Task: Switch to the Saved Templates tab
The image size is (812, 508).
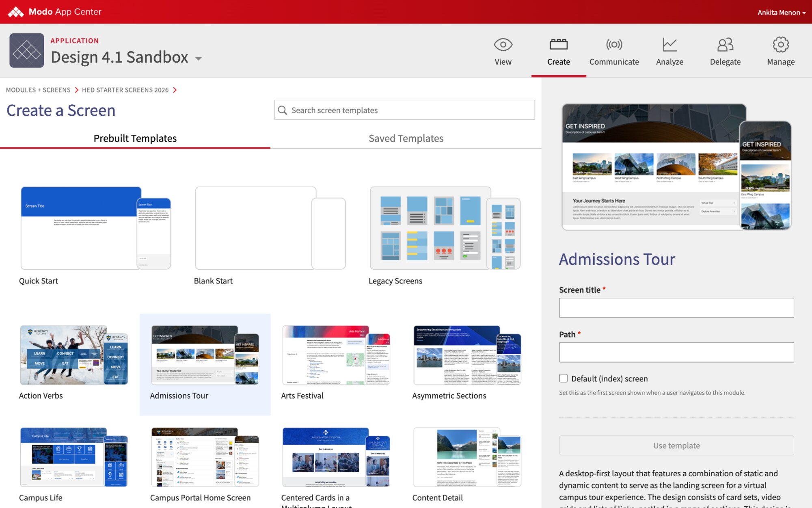Action: coord(406,138)
